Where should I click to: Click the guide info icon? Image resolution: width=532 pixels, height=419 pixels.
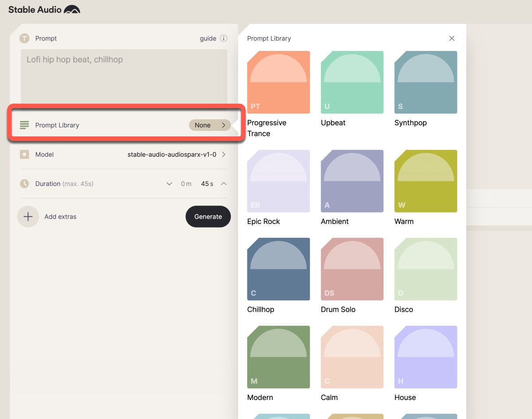pyautogui.click(x=224, y=39)
